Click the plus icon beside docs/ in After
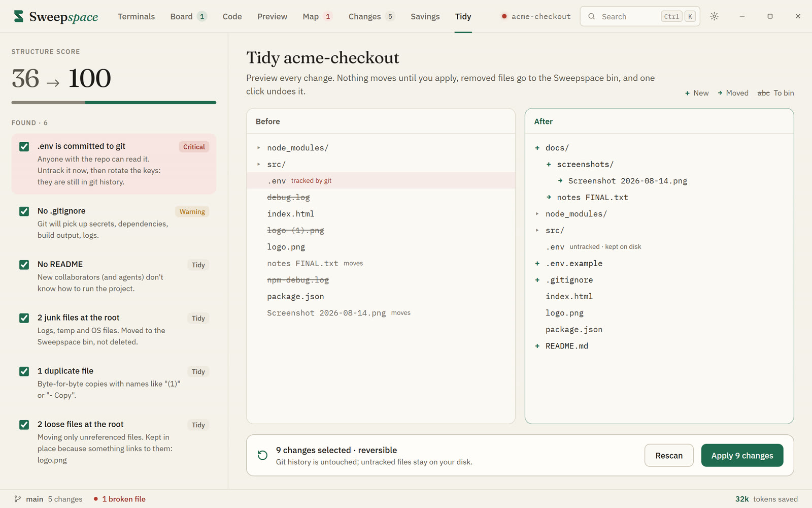Image resolution: width=812 pixels, height=508 pixels. pos(537,148)
